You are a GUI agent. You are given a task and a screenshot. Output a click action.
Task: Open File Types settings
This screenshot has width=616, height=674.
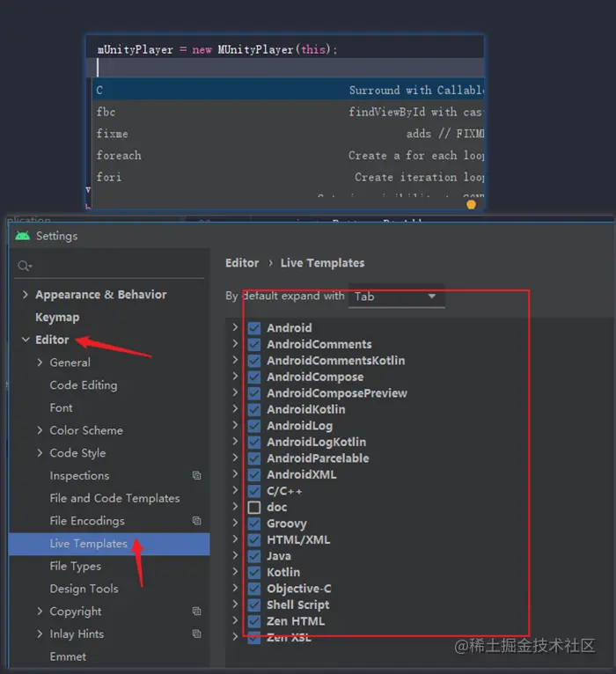(x=75, y=566)
